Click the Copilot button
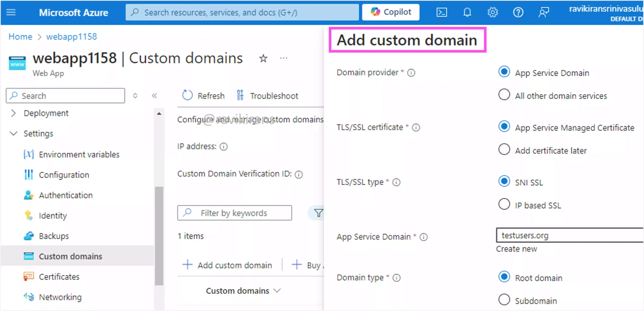 point(391,12)
